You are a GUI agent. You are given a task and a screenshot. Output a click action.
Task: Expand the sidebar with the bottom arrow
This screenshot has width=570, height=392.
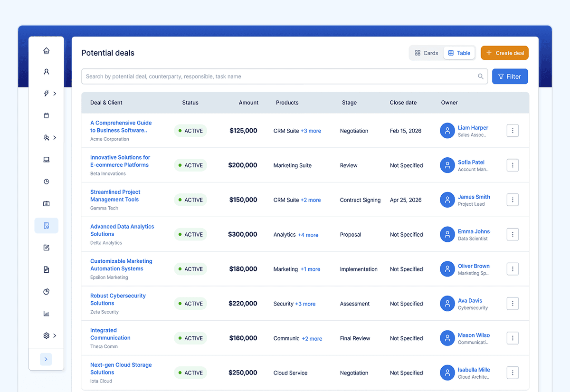(x=46, y=359)
